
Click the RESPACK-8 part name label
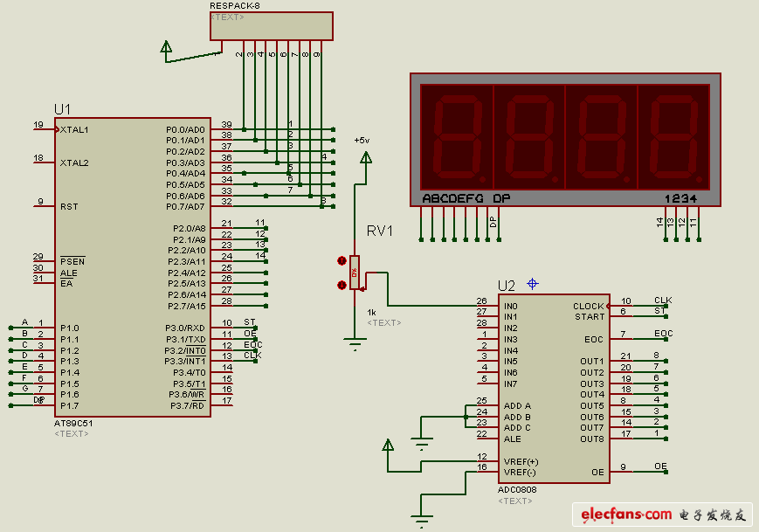coord(235,6)
